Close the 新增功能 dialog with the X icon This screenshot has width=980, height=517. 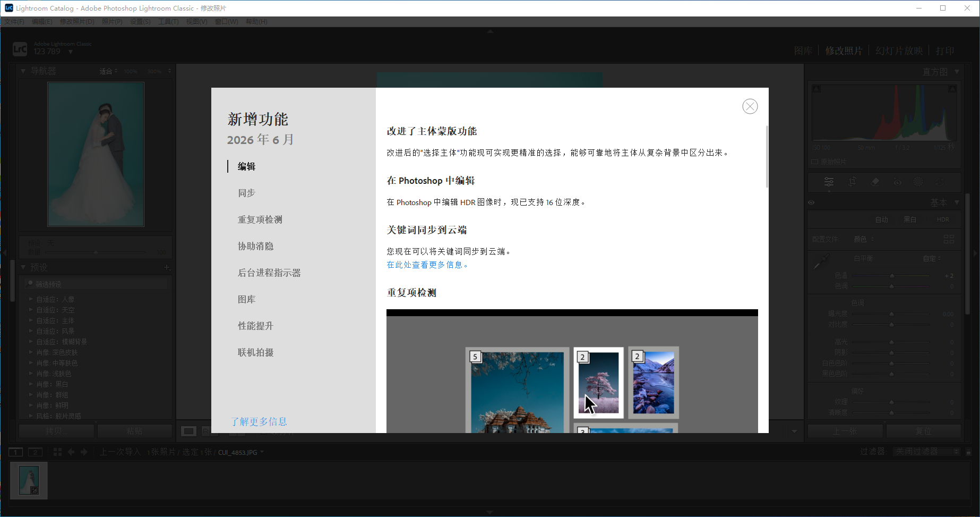pyautogui.click(x=750, y=106)
